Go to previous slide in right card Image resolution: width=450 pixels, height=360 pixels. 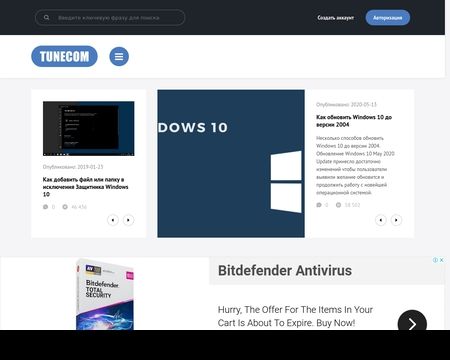tap(381, 220)
